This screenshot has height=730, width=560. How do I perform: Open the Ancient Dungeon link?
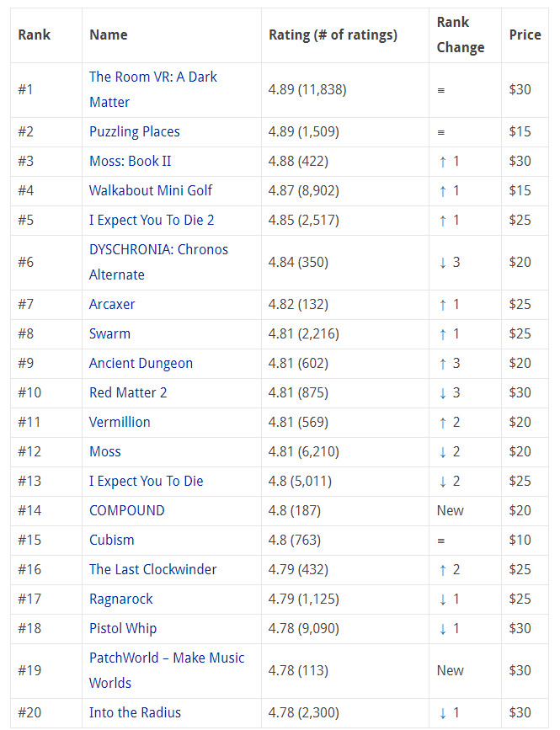click(x=141, y=363)
